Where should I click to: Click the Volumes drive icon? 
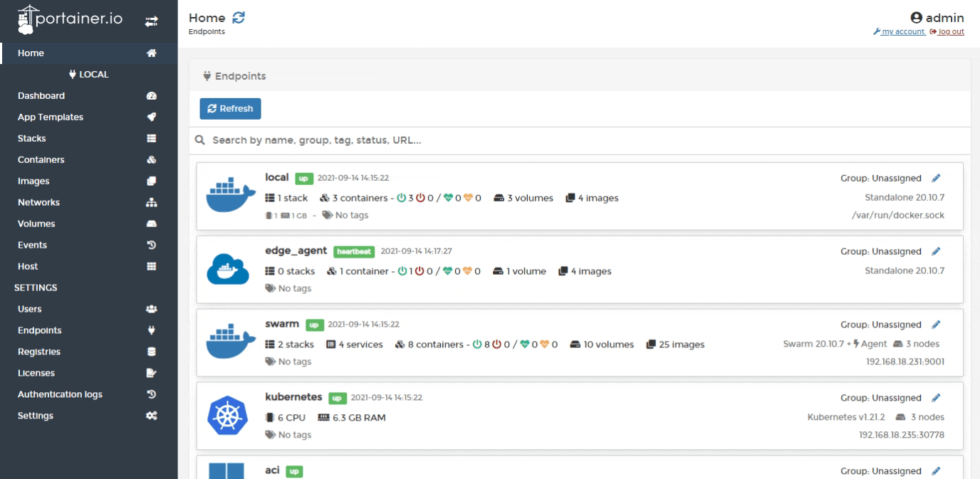click(x=151, y=223)
